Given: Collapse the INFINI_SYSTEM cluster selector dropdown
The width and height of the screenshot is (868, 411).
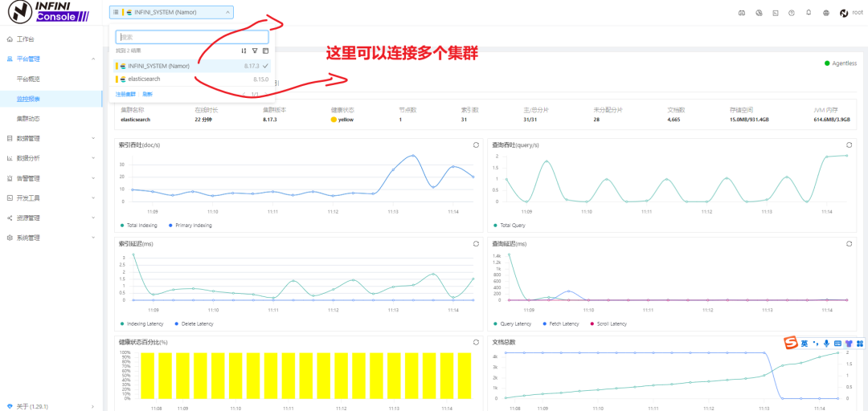Looking at the screenshot, I should 227,12.
